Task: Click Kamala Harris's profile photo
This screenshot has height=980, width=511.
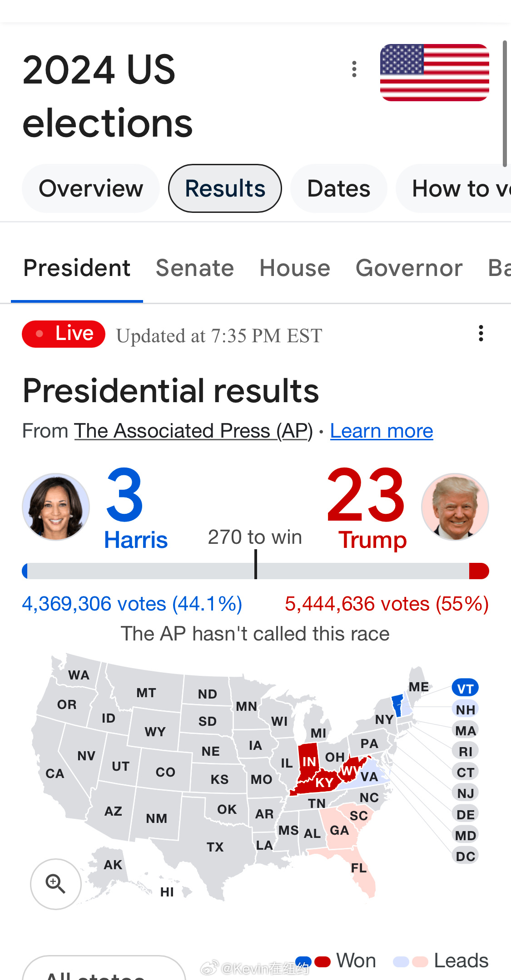Action: click(x=56, y=507)
